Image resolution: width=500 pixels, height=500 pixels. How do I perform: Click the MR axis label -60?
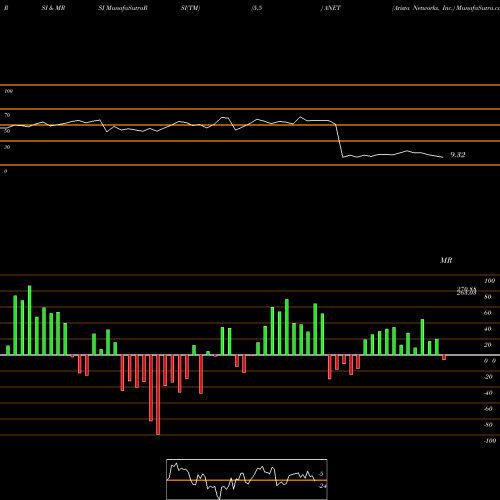tap(488, 409)
